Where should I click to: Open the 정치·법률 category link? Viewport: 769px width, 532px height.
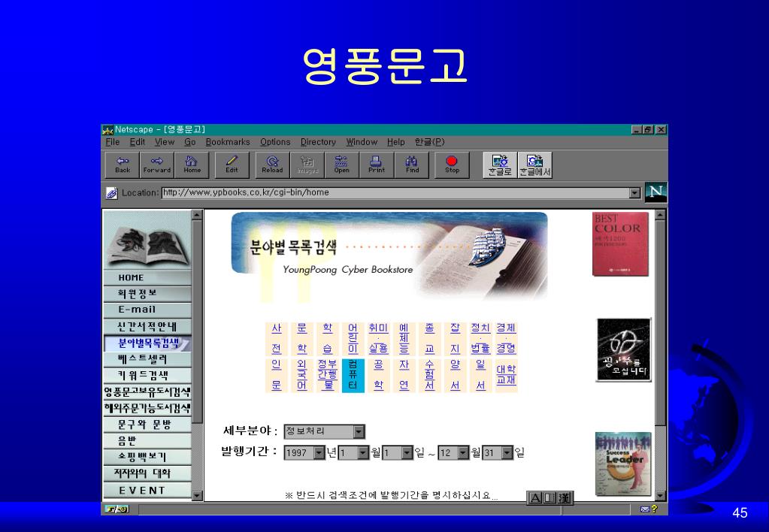point(480,339)
